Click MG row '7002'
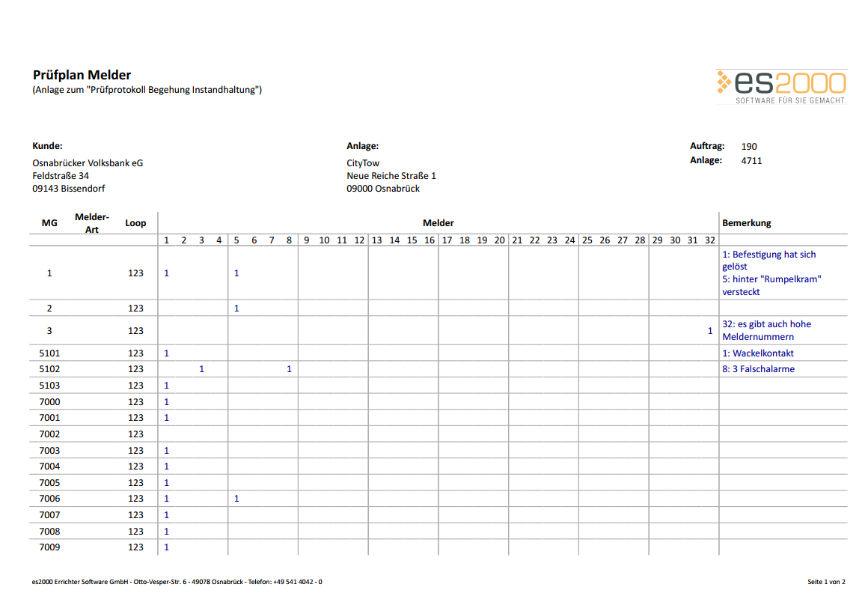 pos(49,434)
